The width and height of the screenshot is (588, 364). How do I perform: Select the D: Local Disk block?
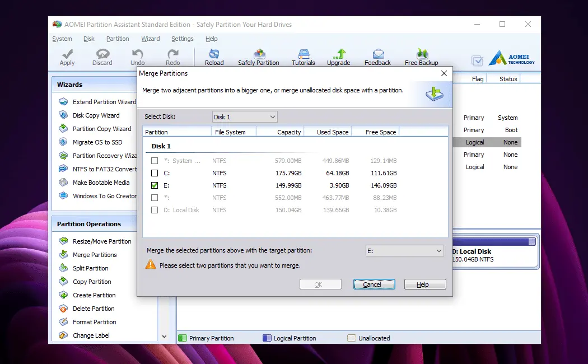click(x=495, y=251)
